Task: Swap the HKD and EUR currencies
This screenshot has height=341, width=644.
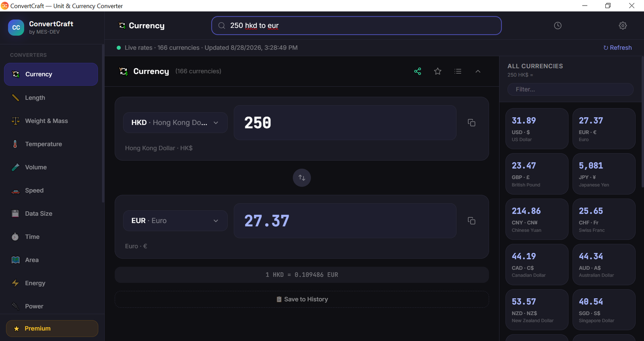Action: click(302, 178)
